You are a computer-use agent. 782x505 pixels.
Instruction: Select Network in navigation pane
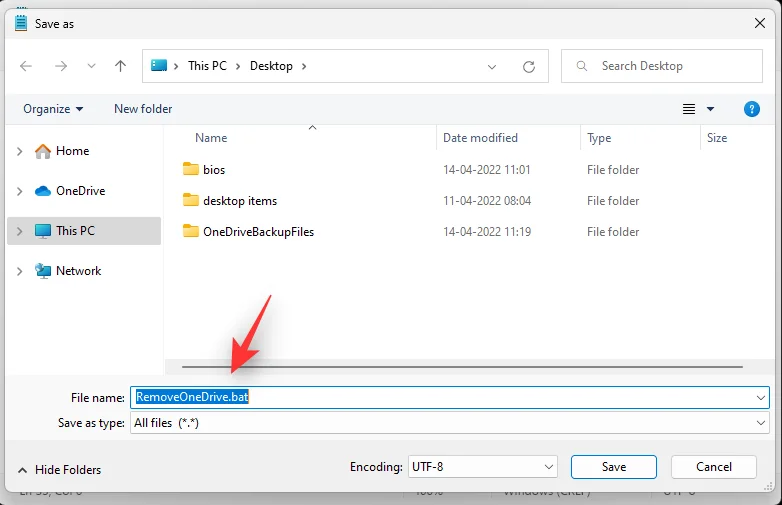click(78, 271)
